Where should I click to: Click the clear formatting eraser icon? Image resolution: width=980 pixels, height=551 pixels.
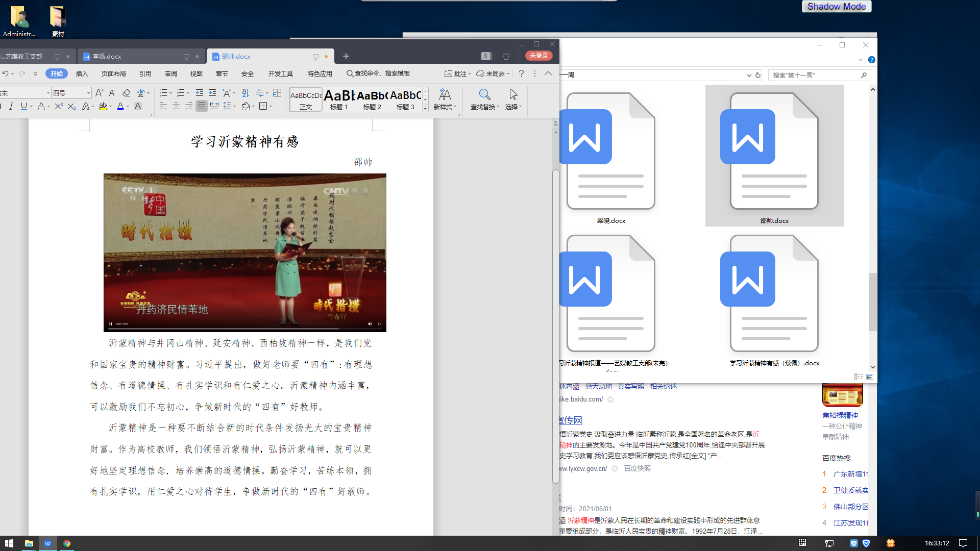tap(127, 93)
